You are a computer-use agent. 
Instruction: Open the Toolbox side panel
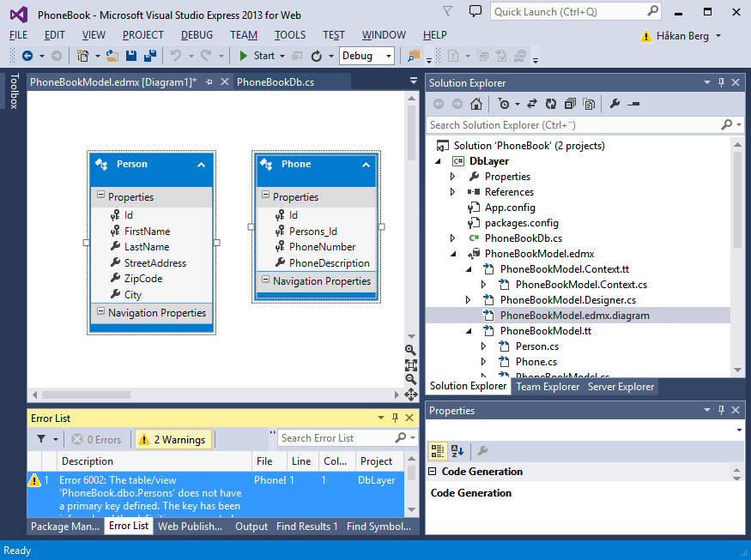[15, 92]
